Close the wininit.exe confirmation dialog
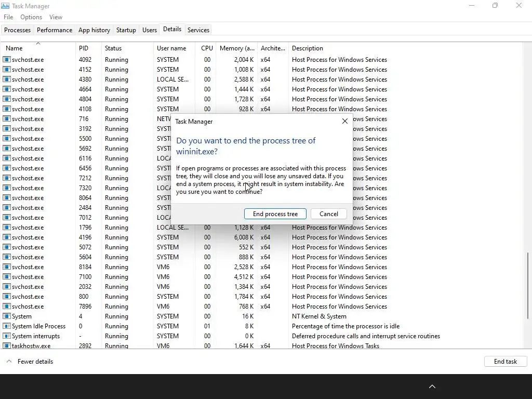The image size is (532, 399). 345,121
